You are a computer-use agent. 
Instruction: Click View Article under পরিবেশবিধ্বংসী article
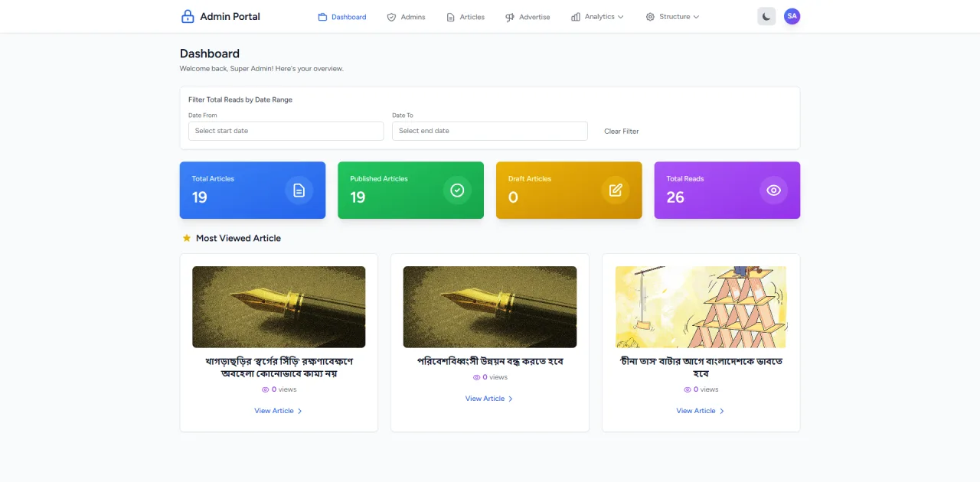tap(489, 399)
